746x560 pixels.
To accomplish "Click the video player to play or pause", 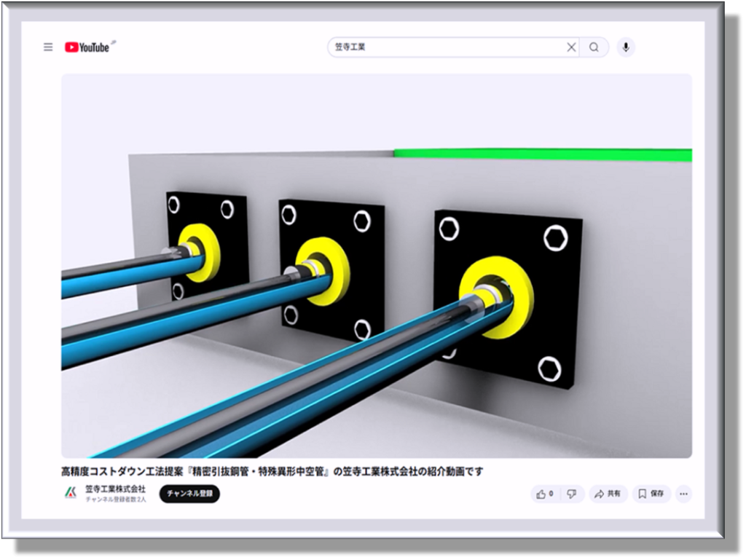I will [376, 265].
